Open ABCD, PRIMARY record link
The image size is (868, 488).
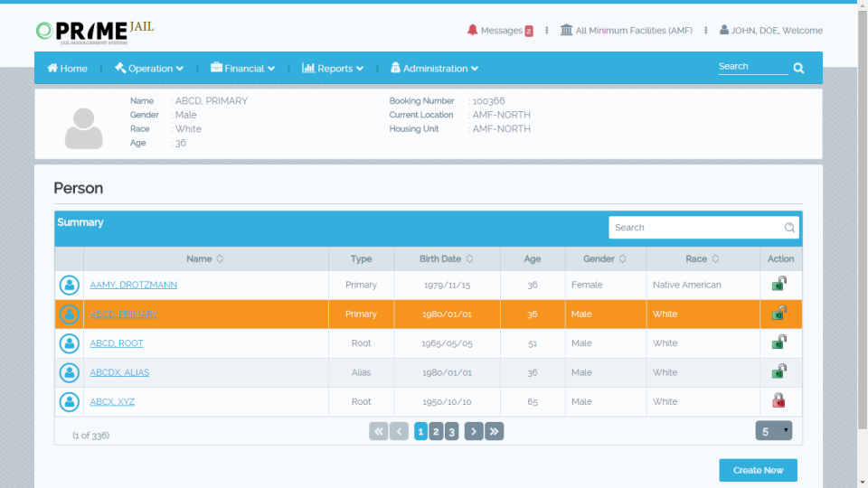tap(124, 314)
